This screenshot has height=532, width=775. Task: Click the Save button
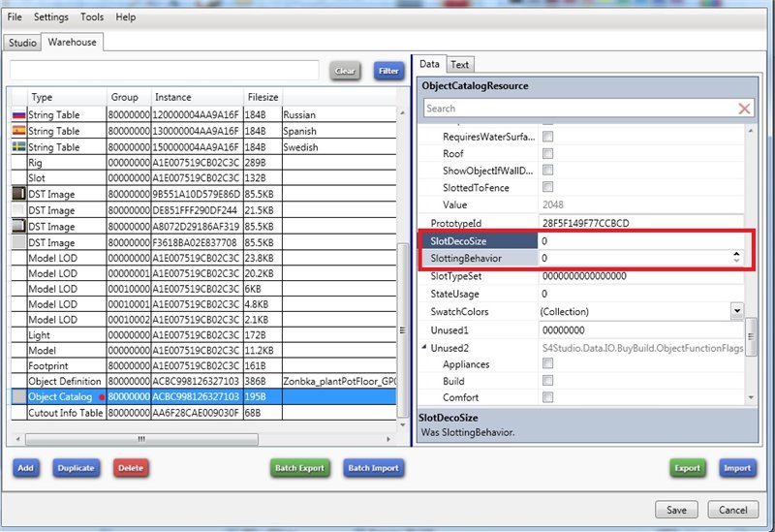676,510
